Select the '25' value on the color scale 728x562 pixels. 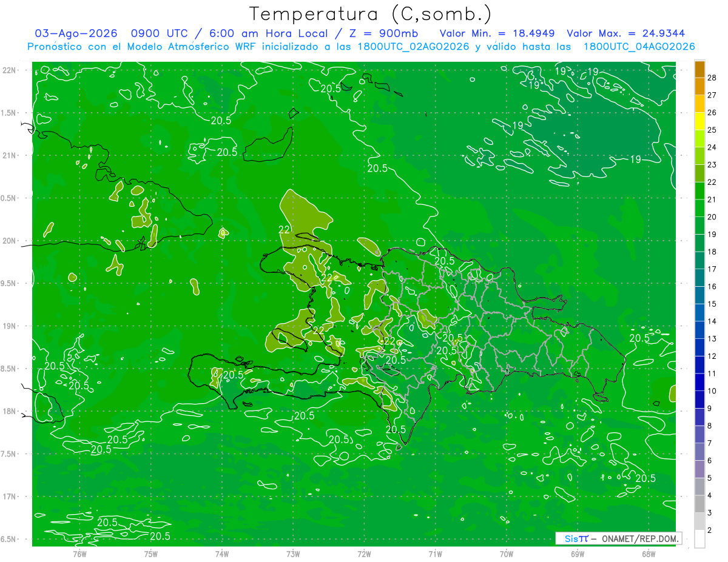pos(712,130)
